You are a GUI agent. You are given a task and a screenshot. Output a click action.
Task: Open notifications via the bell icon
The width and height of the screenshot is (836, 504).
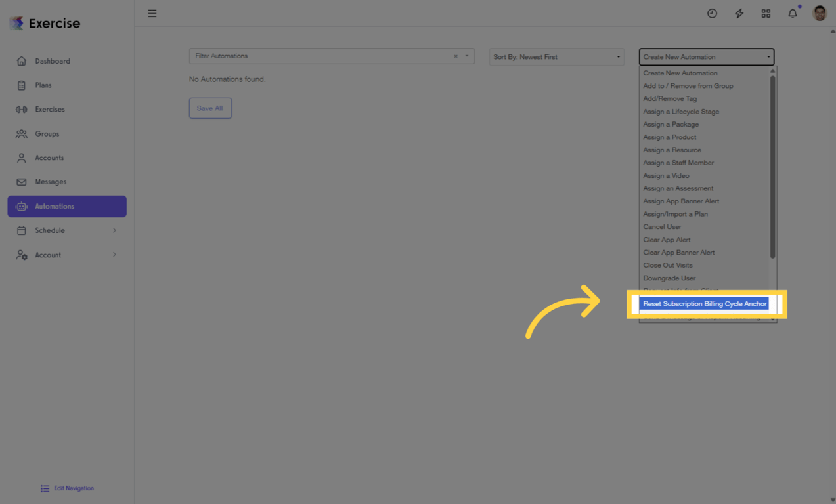coord(792,12)
